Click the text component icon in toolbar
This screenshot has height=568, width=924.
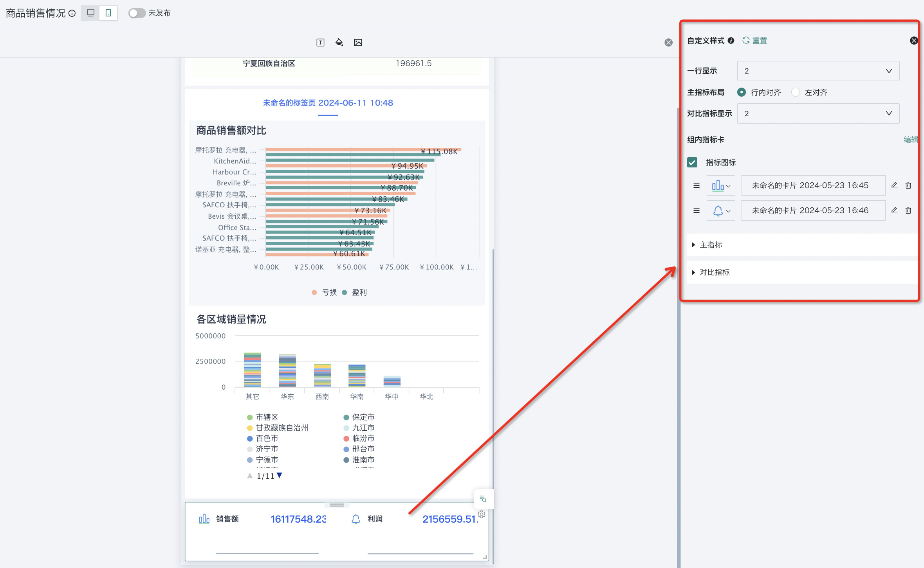click(x=320, y=42)
